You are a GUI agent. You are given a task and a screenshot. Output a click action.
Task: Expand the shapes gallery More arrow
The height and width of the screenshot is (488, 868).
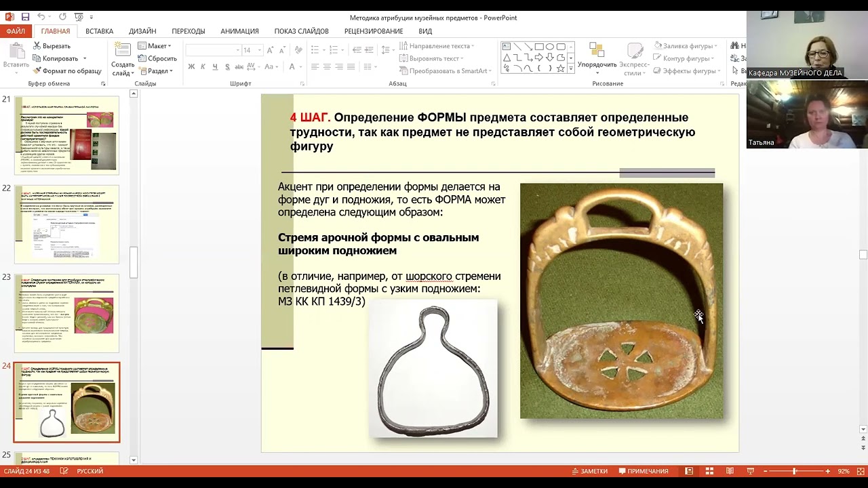571,68
